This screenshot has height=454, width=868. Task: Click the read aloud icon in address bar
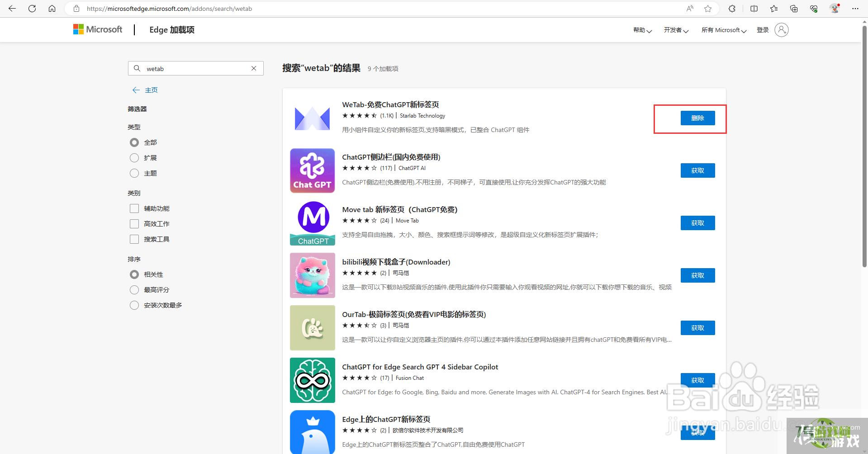pyautogui.click(x=690, y=9)
